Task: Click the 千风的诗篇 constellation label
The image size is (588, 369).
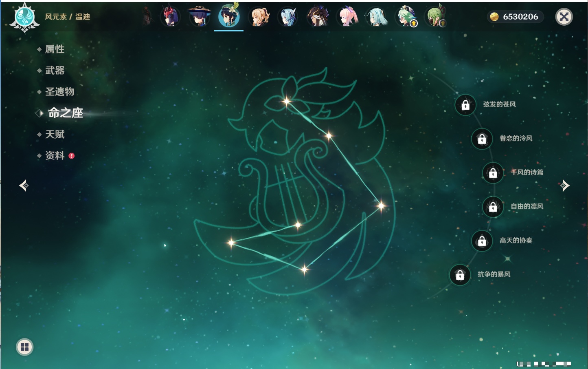Action: click(527, 172)
